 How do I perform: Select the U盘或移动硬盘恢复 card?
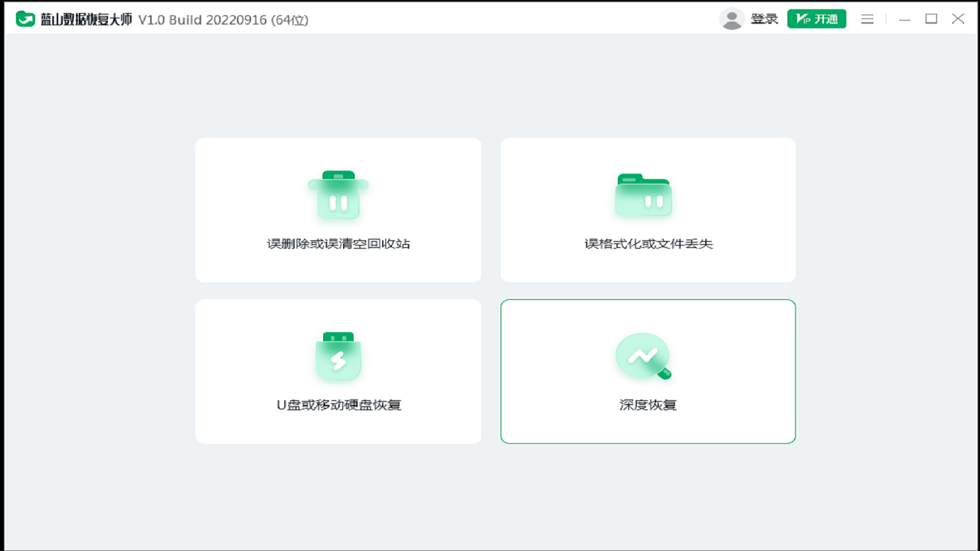[338, 371]
